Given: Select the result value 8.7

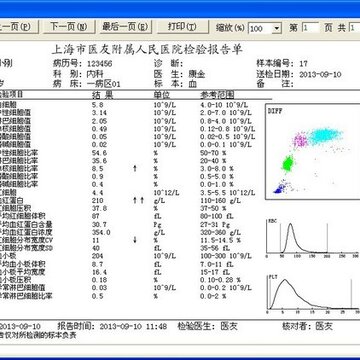Looking at the screenshot, I should [99, 264].
